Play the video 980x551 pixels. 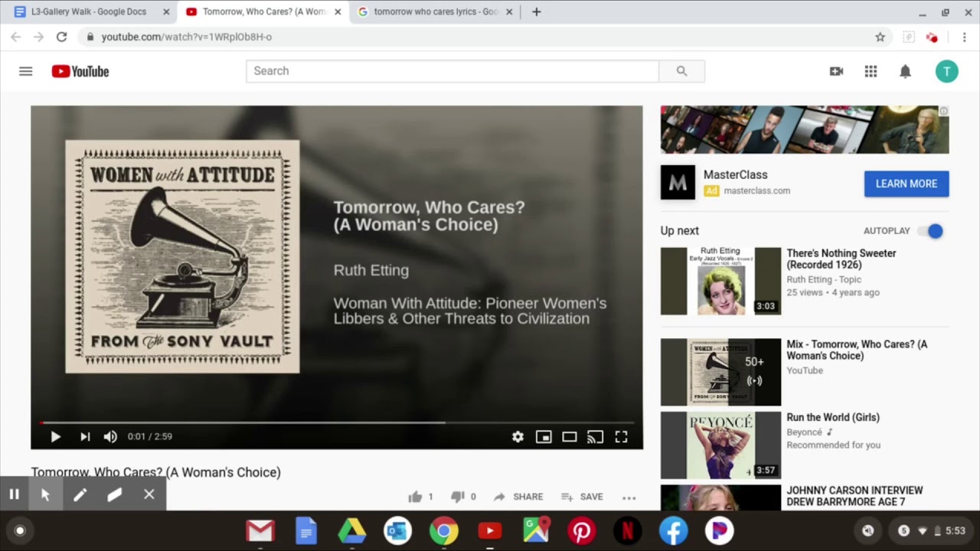coord(55,436)
